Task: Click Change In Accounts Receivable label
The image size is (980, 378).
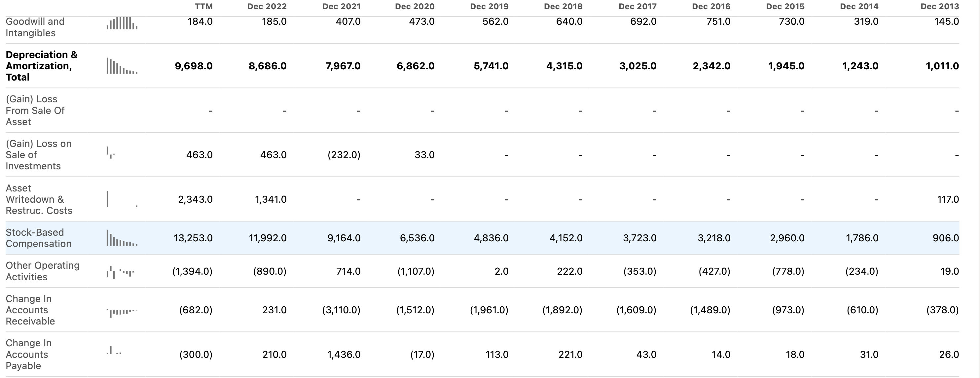Action: click(30, 310)
